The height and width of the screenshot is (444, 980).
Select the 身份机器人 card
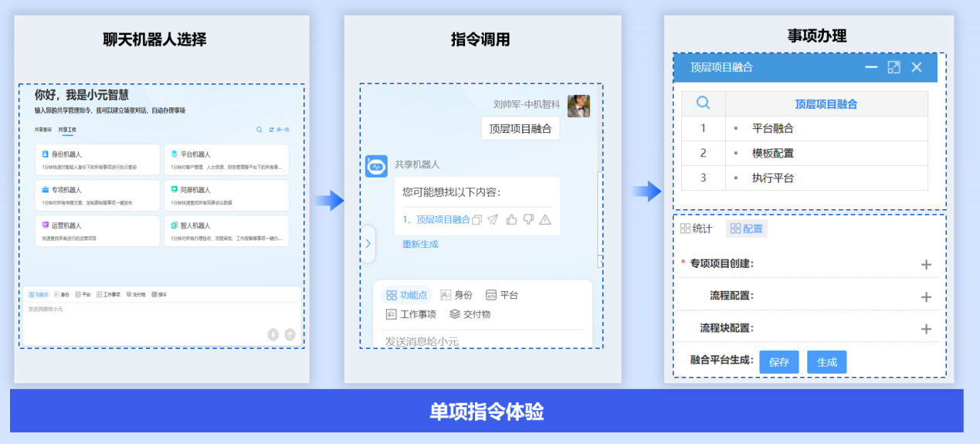tap(97, 160)
